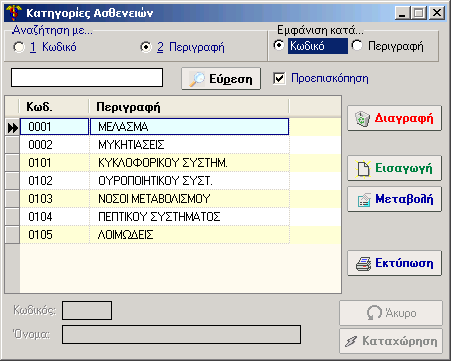The height and width of the screenshot is (361, 451).
Task: Click edit form icon on Μεταβολή button
Action: tap(364, 200)
